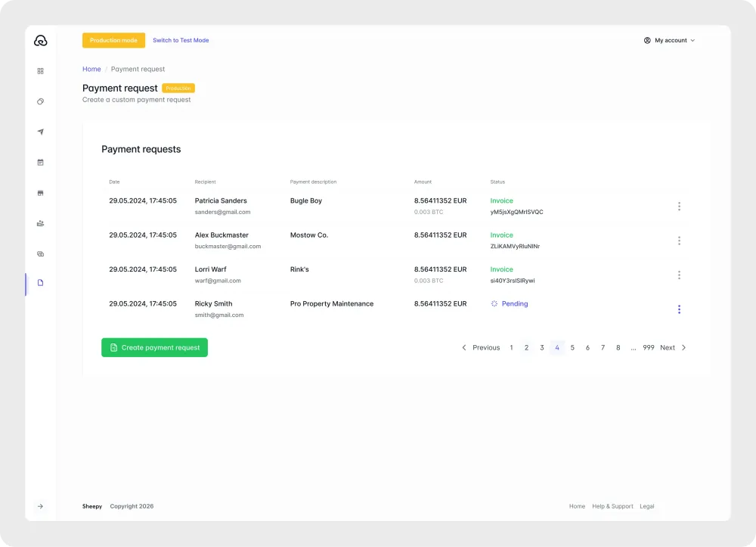
Task: Go to page 7
Action: (603, 347)
